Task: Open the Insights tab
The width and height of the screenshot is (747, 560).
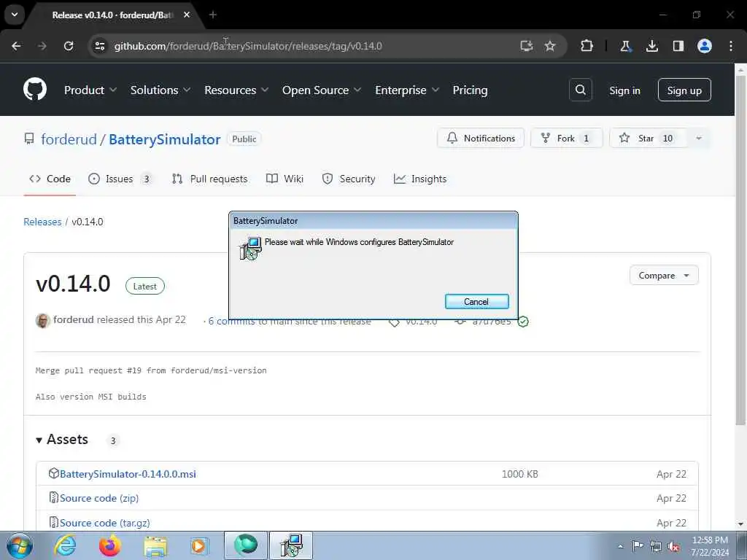Action: pos(420,179)
